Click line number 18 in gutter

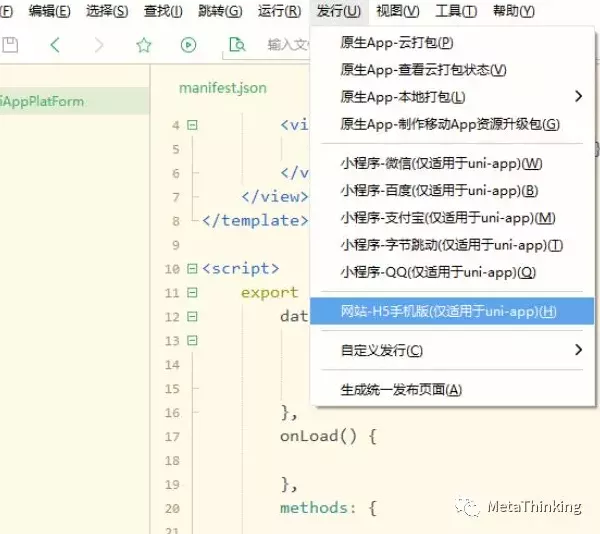click(172, 461)
